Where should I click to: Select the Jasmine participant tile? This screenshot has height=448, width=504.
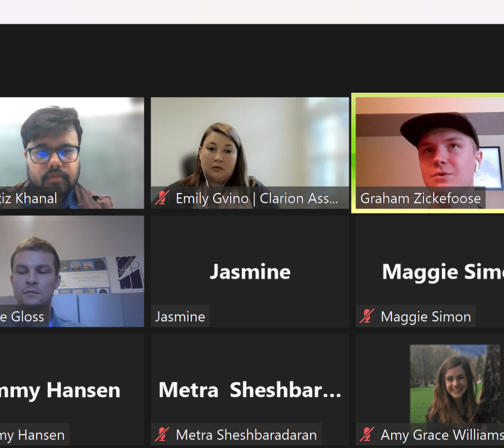tap(250, 271)
